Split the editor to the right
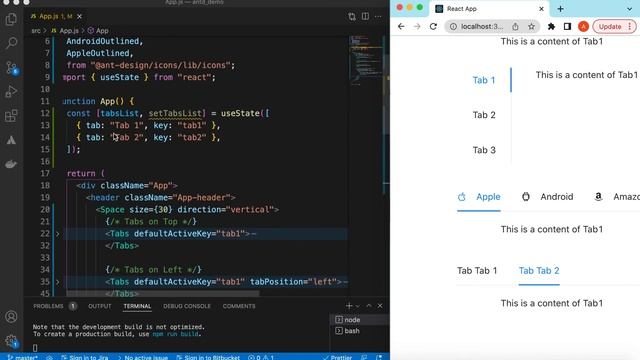The image size is (640, 360). tap(365, 16)
